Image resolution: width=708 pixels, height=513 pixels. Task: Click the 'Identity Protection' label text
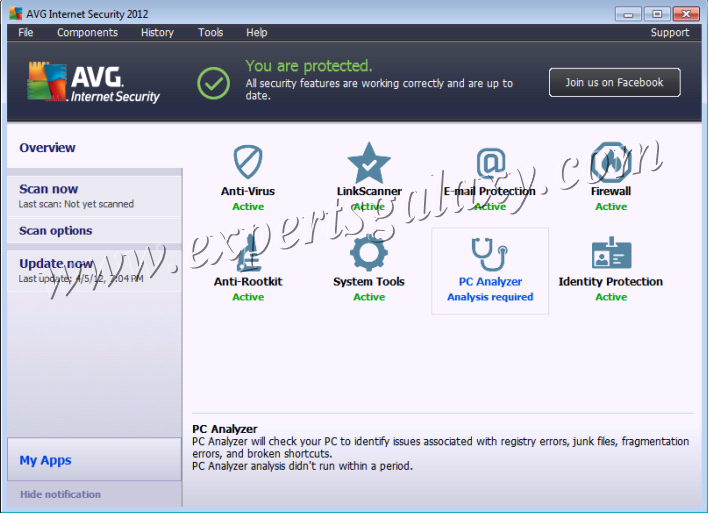pyautogui.click(x=611, y=281)
